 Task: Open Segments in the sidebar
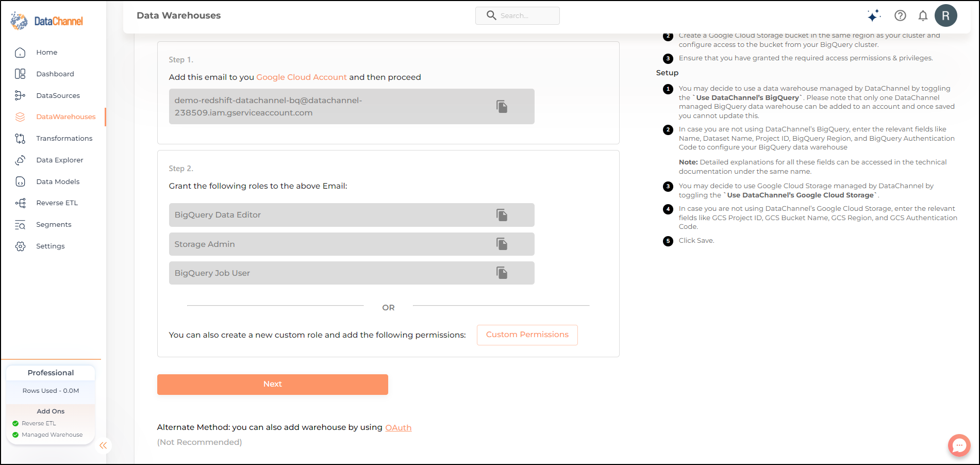54,225
